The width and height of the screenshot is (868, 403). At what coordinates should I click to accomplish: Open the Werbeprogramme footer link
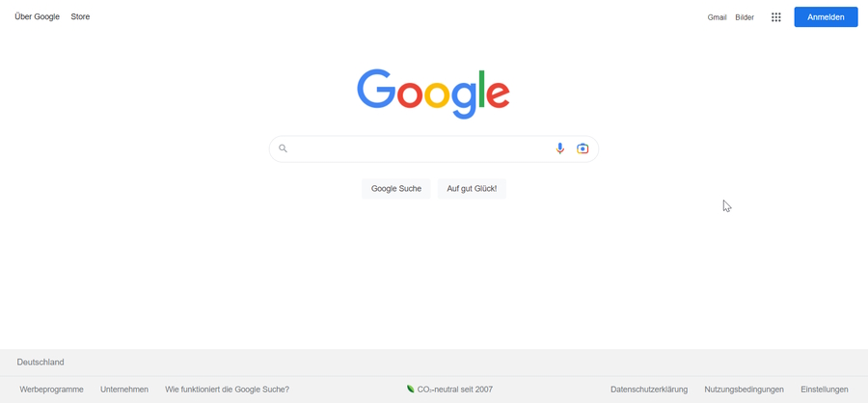pos(51,390)
